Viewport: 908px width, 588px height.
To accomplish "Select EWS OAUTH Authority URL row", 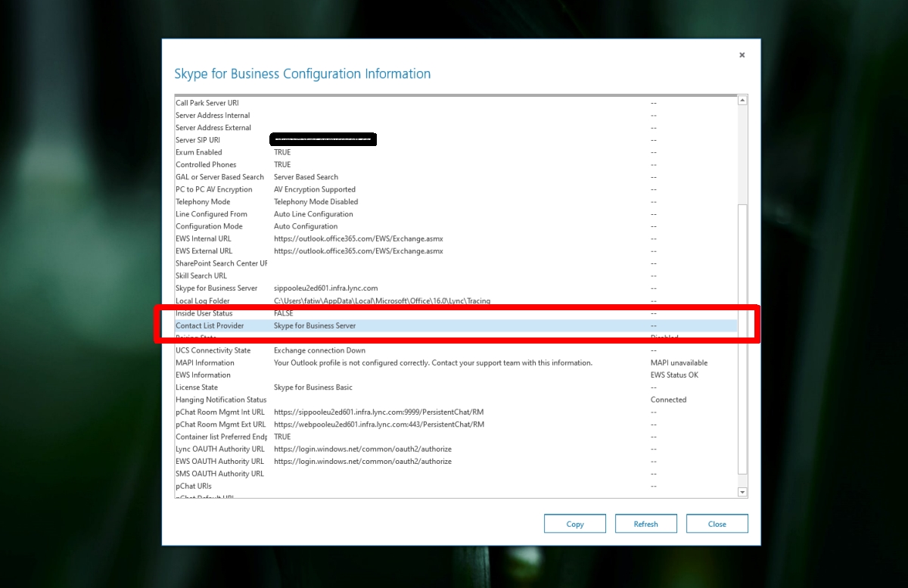I will (x=456, y=462).
